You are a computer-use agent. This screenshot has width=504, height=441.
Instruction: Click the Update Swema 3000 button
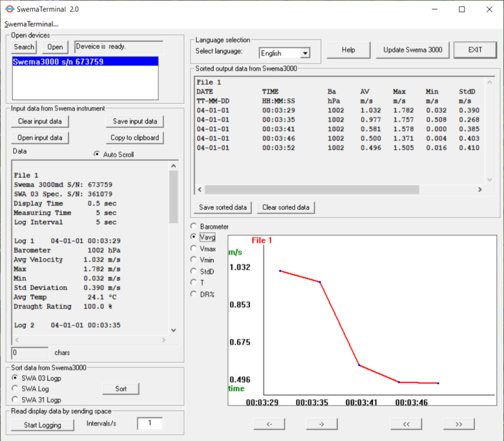pyautogui.click(x=413, y=50)
